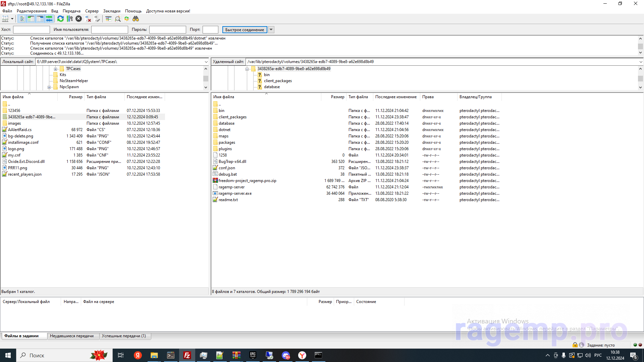Image resolution: width=644 pixels, height=362 pixels.
Task: Sort remote files by Владелец/Группа header
Action: click(x=479, y=97)
